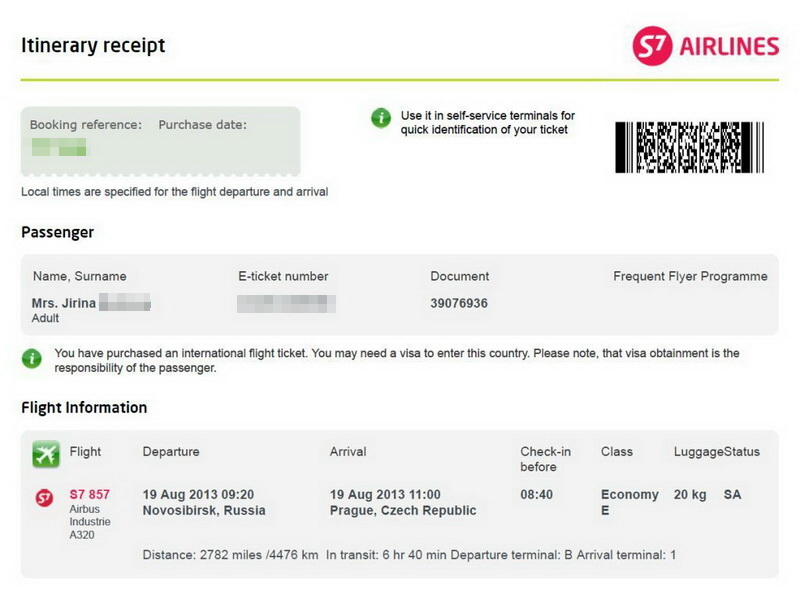800x595 pixels.
Task: Click the check-in before time 08:40
Action: (536, 494)
